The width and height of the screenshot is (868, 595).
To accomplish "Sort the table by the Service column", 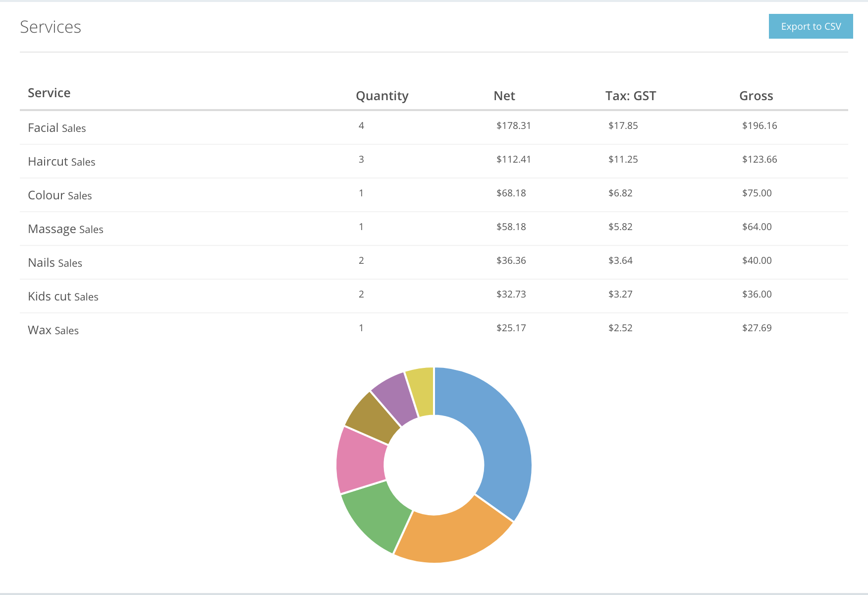I will tap(49, 93).
